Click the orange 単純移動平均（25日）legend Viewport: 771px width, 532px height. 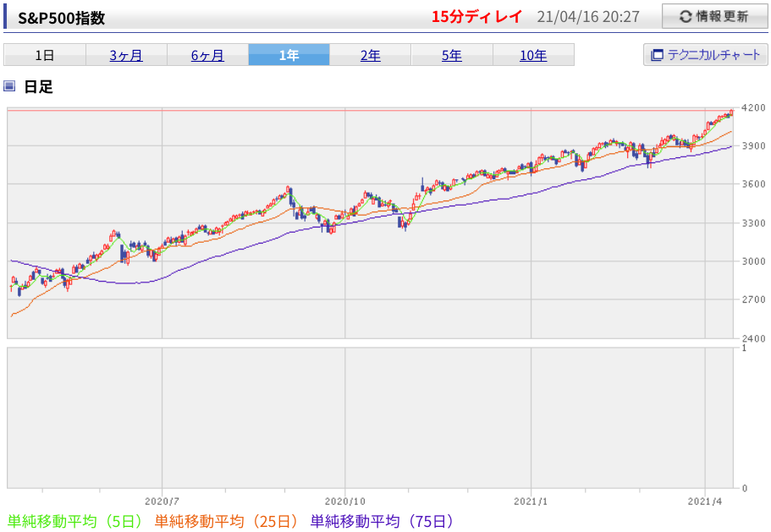click(x=226, y=521)
